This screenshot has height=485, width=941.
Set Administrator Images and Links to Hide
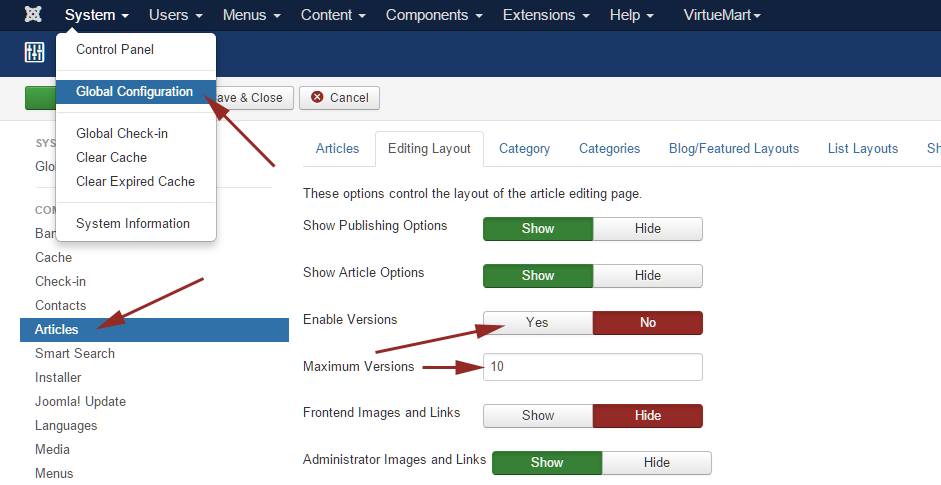(657, 462)
